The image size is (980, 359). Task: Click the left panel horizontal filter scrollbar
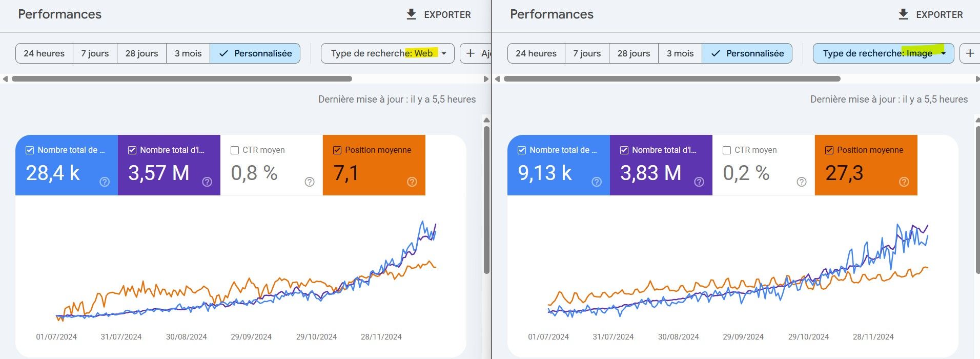(182, 79)
